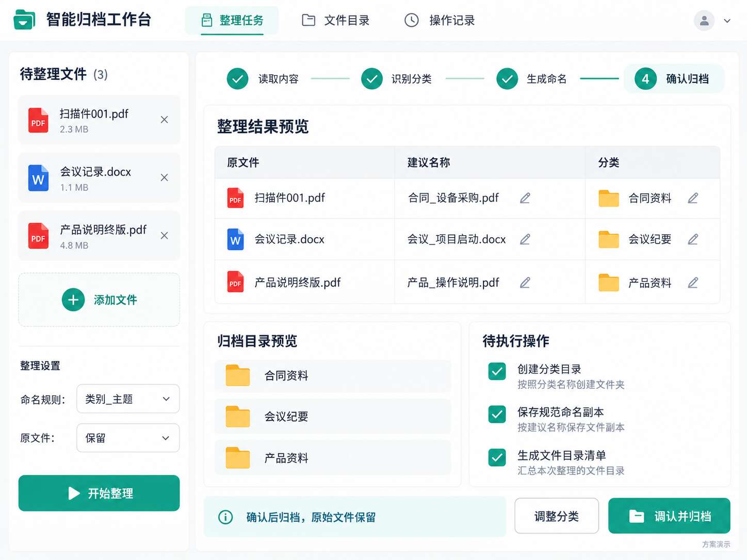Expand the account menu chevron

click(x=727, y=21)
